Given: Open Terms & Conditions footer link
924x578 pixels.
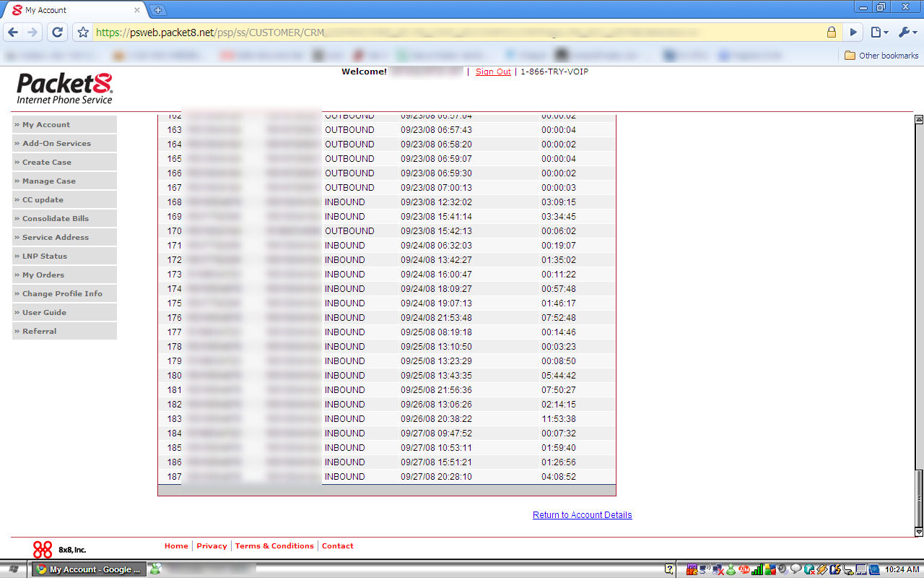Looking at the screenshot, I should pyautogui.click(x=273, y=546).
